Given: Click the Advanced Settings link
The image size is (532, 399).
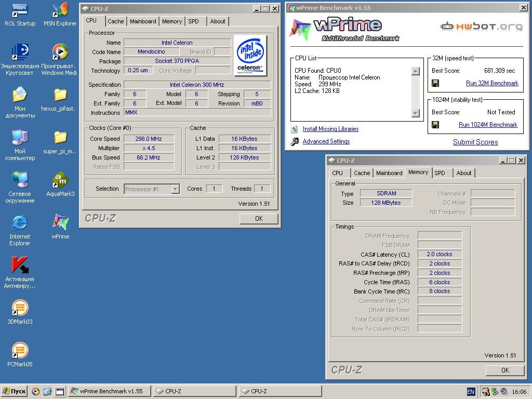Looking at the screenshot, I should pyautogui.click(x=326, y=141).
